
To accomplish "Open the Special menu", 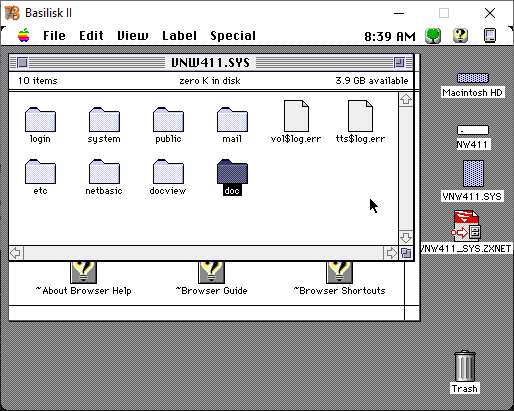I will point(233,36).
